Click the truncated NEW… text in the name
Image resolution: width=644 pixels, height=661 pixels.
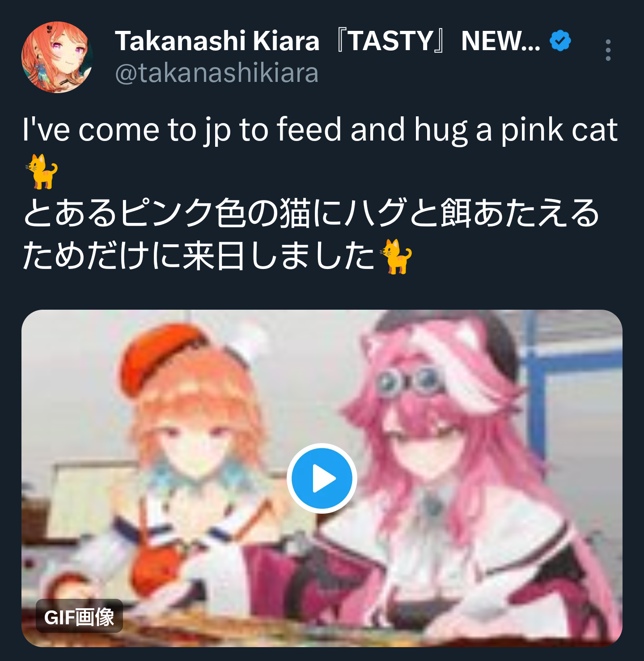tap(501, 41)
